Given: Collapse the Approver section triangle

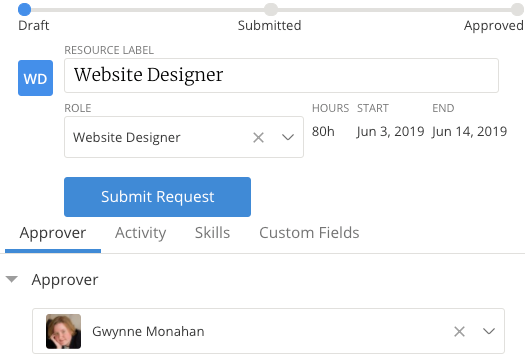Looking at the screenshot, I should click(x=12, y=279).
